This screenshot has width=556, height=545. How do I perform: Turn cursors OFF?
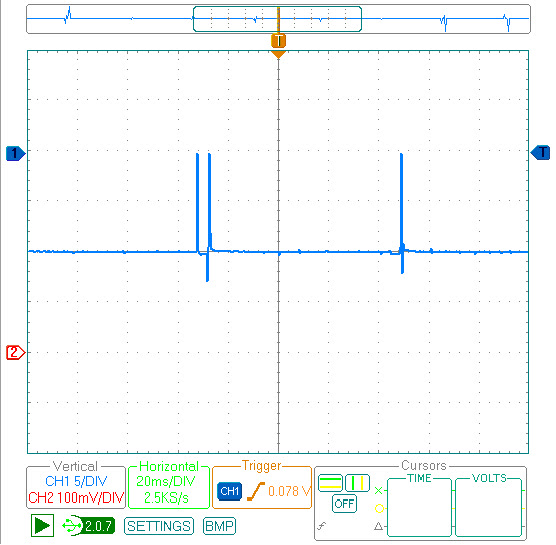click(x=344, y=504)
